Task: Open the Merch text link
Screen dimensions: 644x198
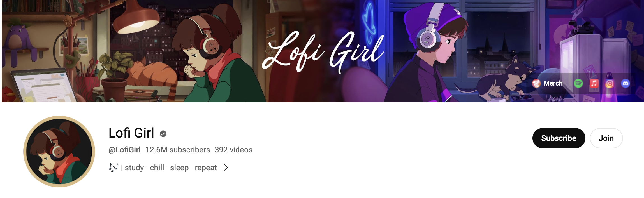Action: [x=553, y=83]
